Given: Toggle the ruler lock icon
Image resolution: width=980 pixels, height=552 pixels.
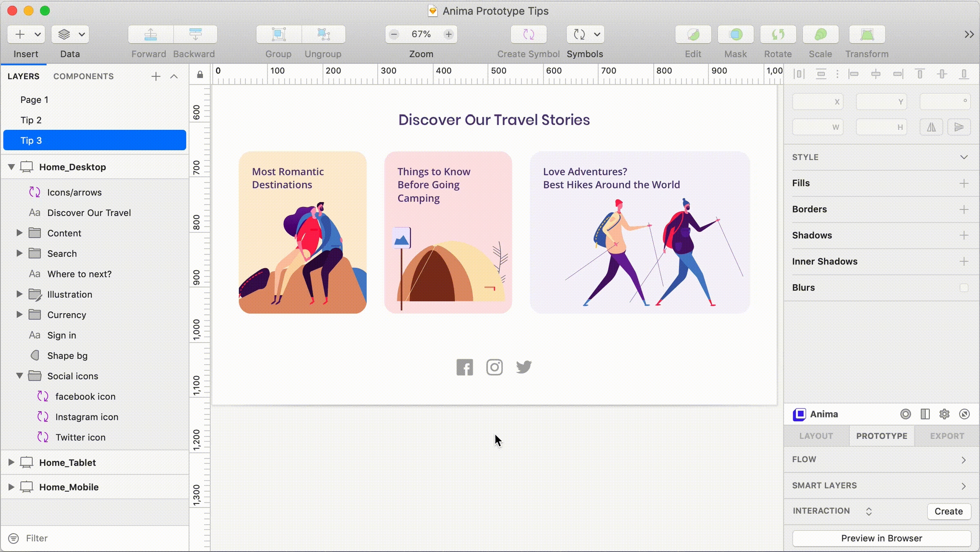Looking at the screenshot, I should 200,75.
